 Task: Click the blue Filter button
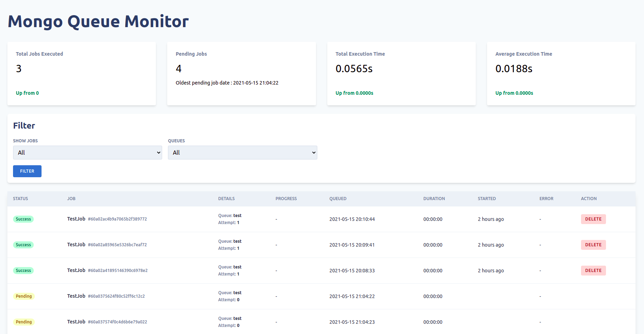(x=27, y=171)
